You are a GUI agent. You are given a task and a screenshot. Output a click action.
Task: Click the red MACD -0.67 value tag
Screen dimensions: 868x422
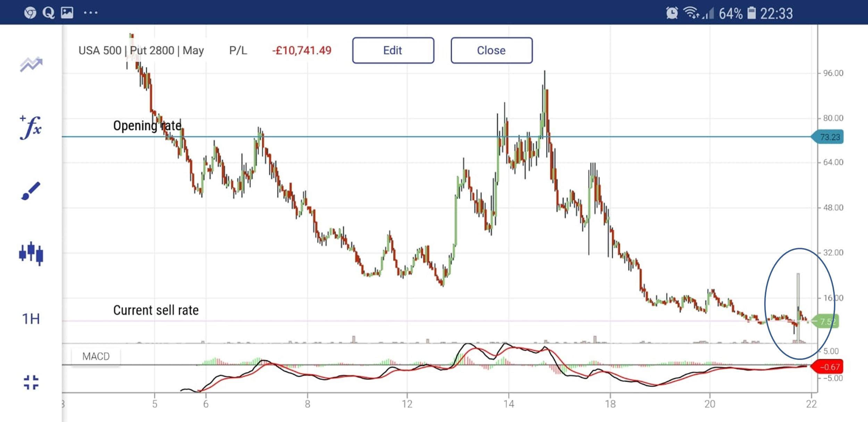click(829, 367)
